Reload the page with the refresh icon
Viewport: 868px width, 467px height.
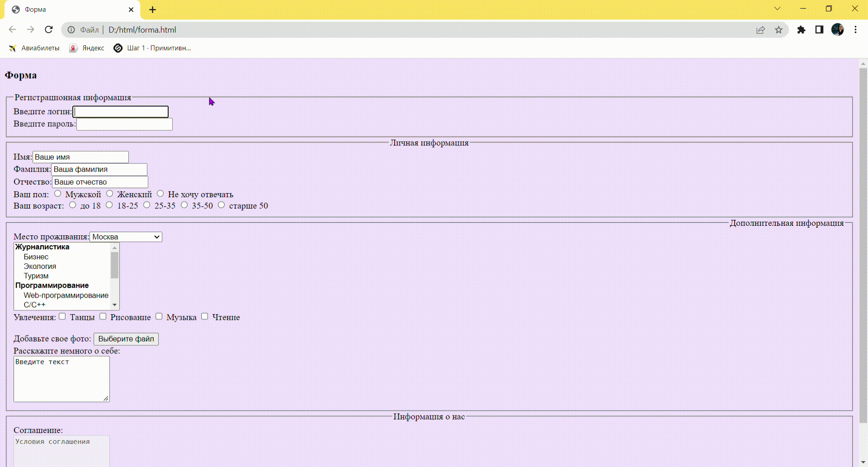pos(49,29)
